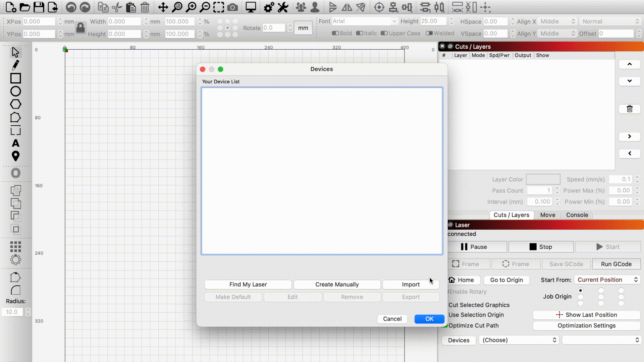The image size is (644, 362).
Task: Select the Offset Shapes tool icon
Action: [15, 173]
